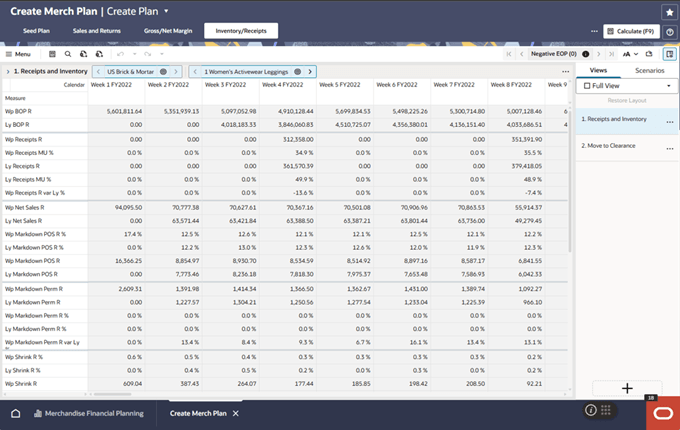The width and height of the screenshot is (680, 430).
Task: Go to next location after US Brick & Mortar
Action: pos(176,72)
